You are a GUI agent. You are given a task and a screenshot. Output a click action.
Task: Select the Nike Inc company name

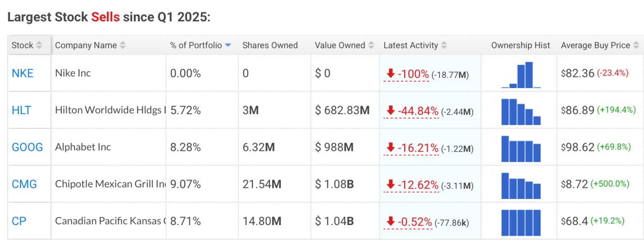tap(73, 73)
